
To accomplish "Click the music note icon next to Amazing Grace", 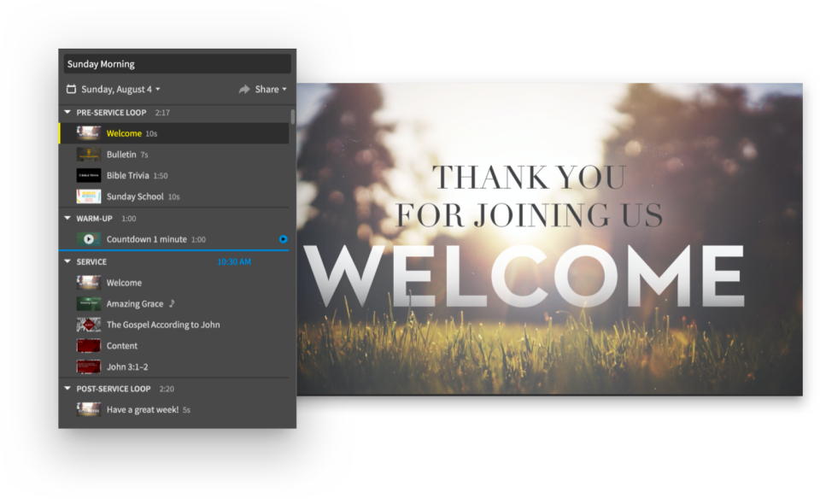I will [x=172, y=303].
